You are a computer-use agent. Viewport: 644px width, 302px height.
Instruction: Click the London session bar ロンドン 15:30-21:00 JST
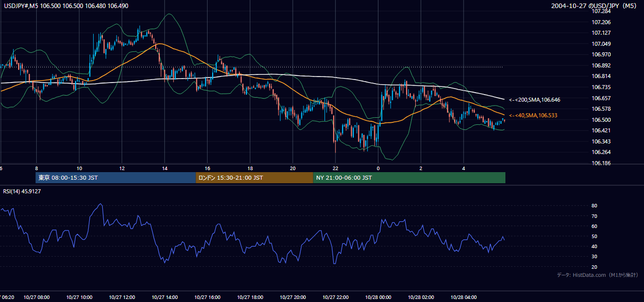[254, 178]
